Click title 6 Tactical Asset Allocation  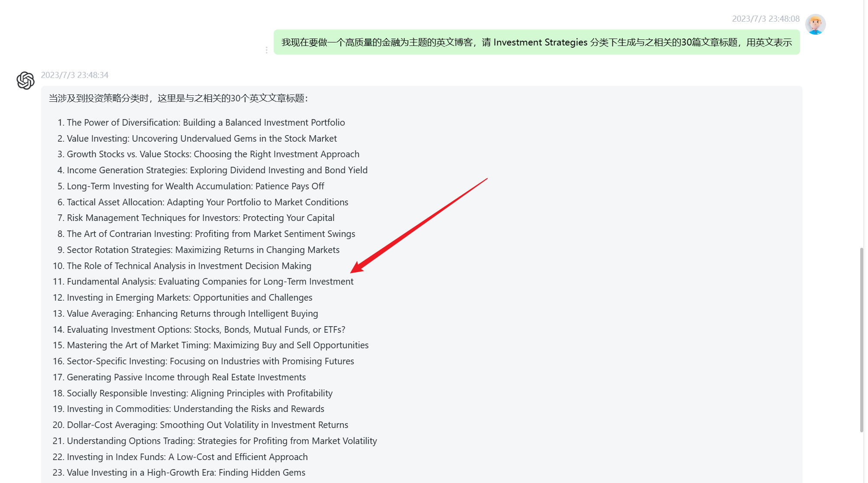(x=207, y=202)
